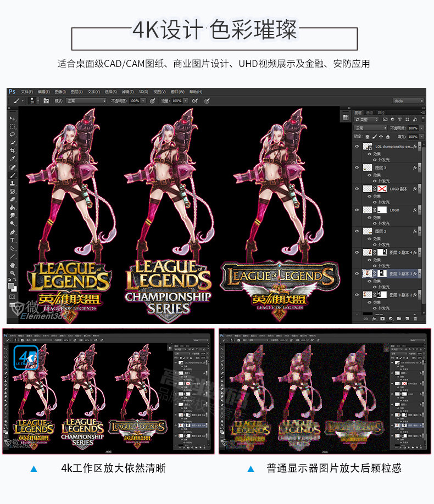Viewport: 434px width, 504px height.
Task: Click the link layers icon
Action: (x=366, y=319)
